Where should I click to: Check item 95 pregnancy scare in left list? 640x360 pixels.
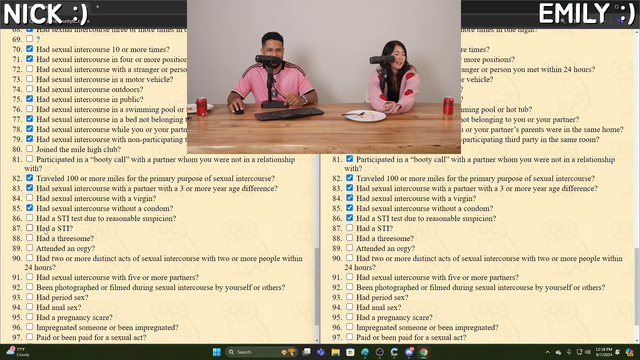click(29, 317)
